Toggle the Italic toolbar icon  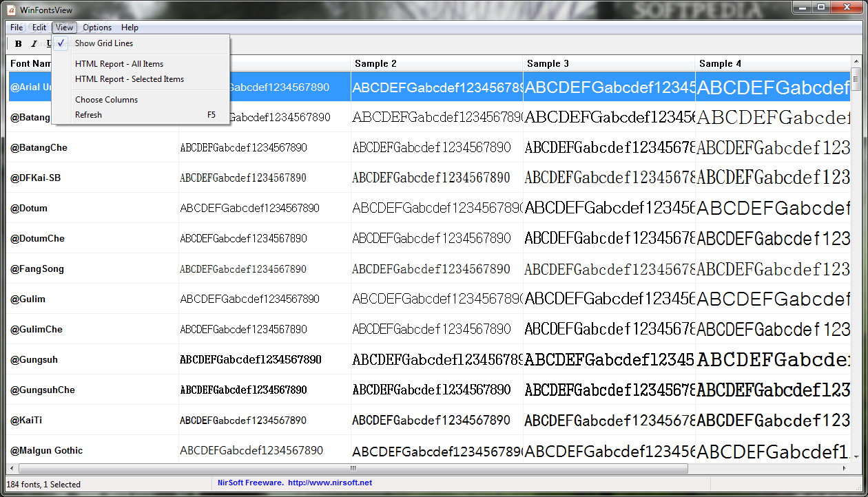point(34,44)
